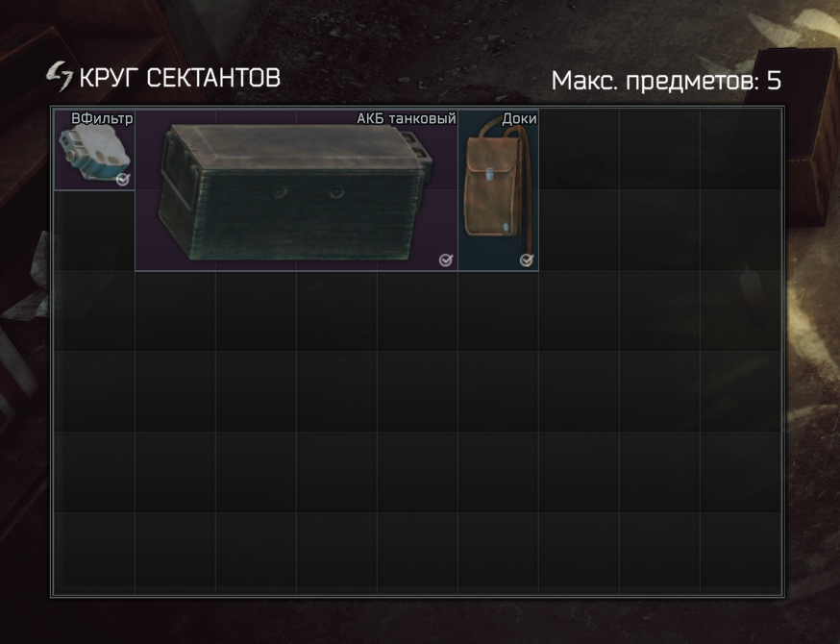
Task: Select the Доки leather document case item
Action: [498, 190]
